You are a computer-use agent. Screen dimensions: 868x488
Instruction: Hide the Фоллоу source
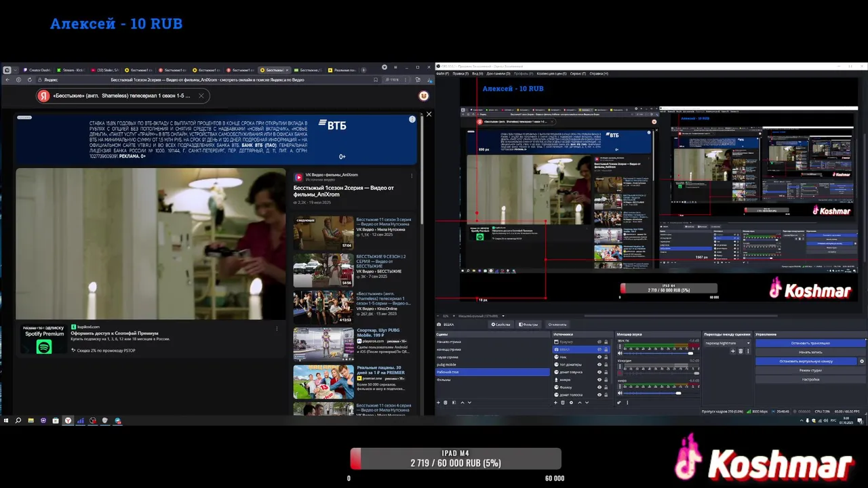(x=599, y=388)
